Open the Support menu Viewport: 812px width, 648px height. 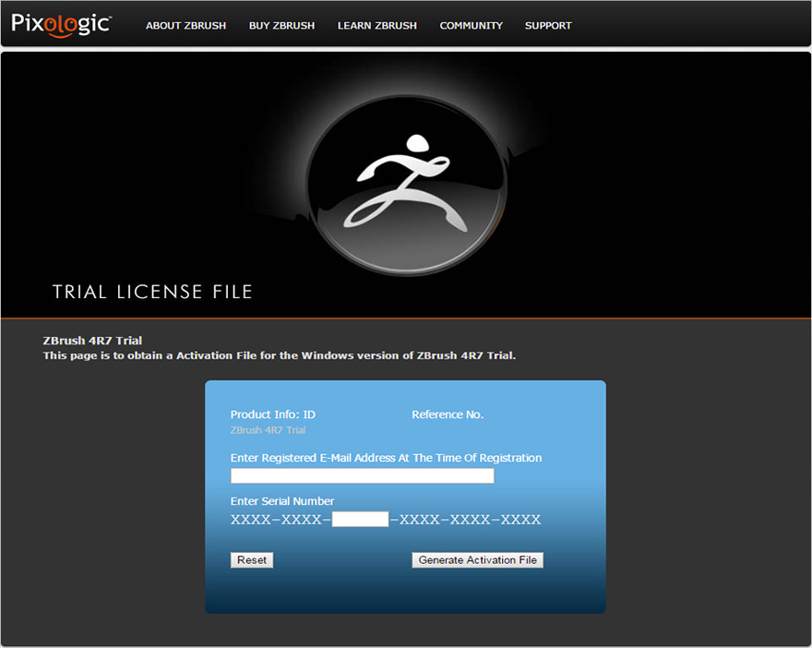coord(548,25)
